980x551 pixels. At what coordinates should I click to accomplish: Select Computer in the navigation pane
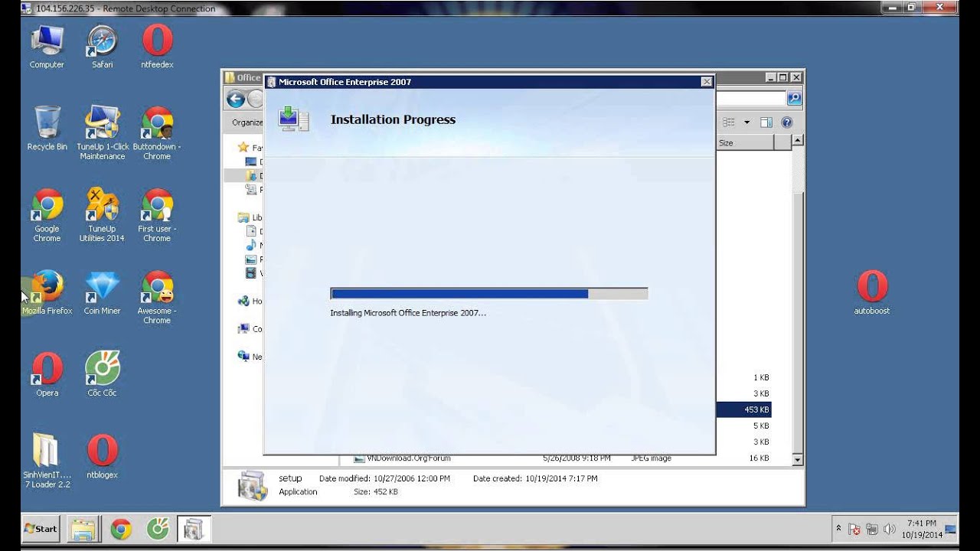point(250,329)
